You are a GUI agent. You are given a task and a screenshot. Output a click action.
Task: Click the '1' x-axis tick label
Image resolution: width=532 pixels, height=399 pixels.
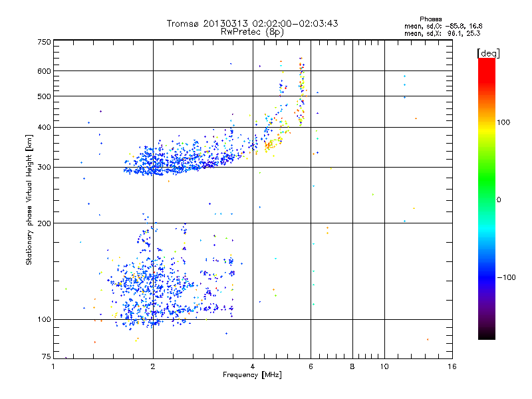[53, 366]
